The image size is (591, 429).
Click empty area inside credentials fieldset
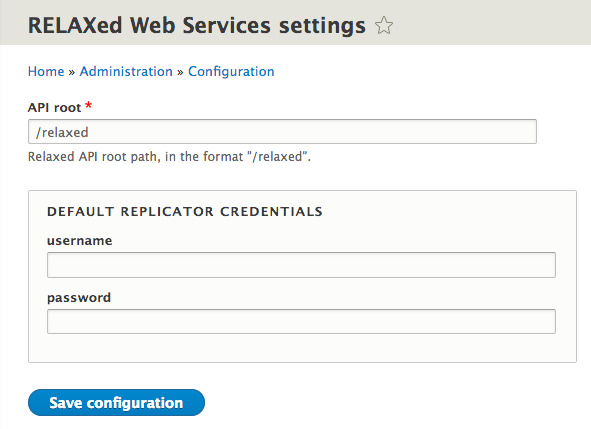302,348
